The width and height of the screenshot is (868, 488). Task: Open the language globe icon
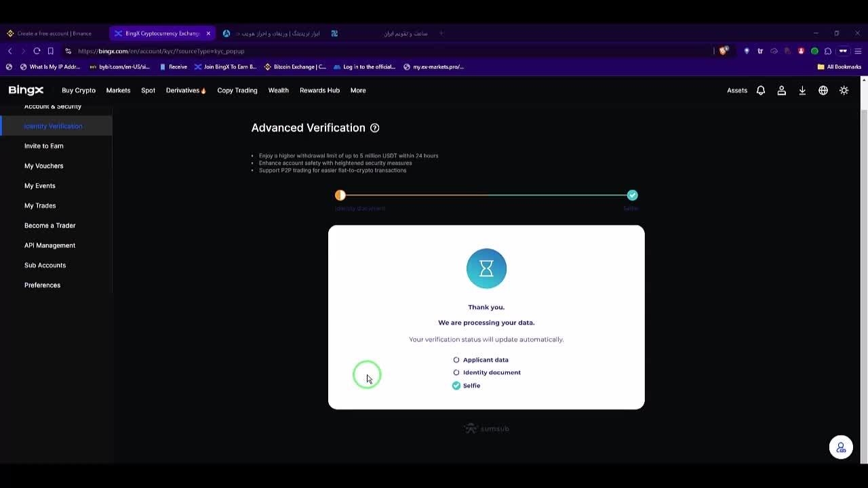click(823, 91)
